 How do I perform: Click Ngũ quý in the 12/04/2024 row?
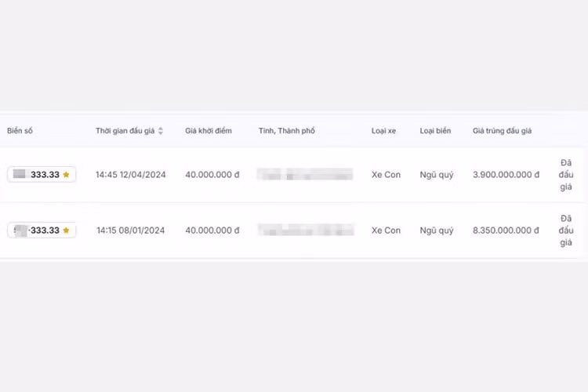pos(437,175)
